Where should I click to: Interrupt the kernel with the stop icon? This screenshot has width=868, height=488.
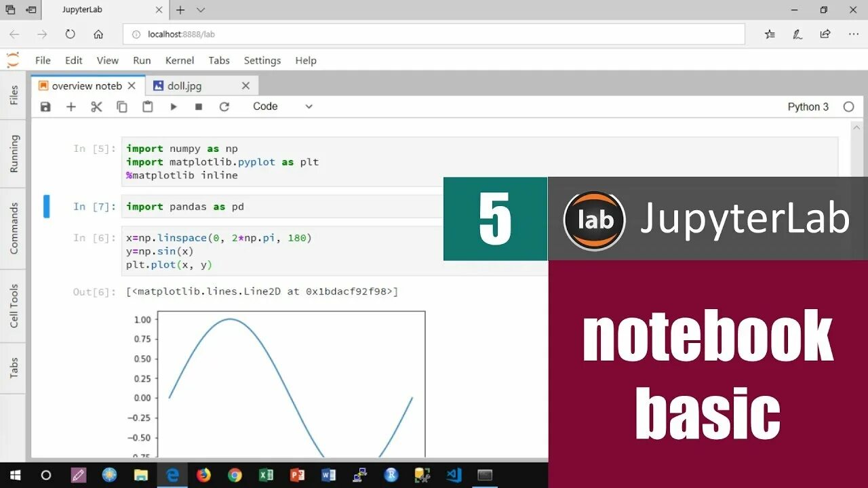(x=199, y=106)
